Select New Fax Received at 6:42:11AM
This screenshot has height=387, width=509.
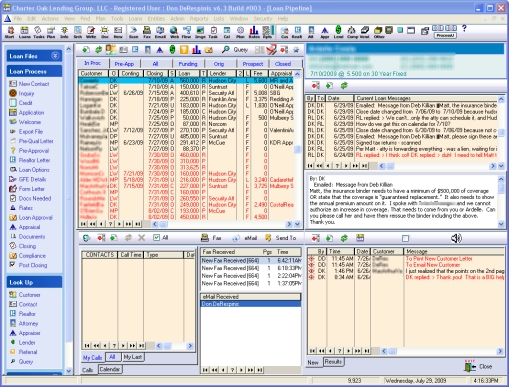(x=251, y=260)
